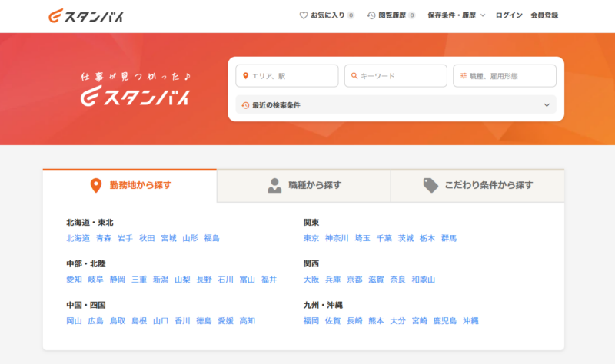Focus the エリア、駅 input field
This screenshot has width=615, height=364.
(x=287, y=75)
